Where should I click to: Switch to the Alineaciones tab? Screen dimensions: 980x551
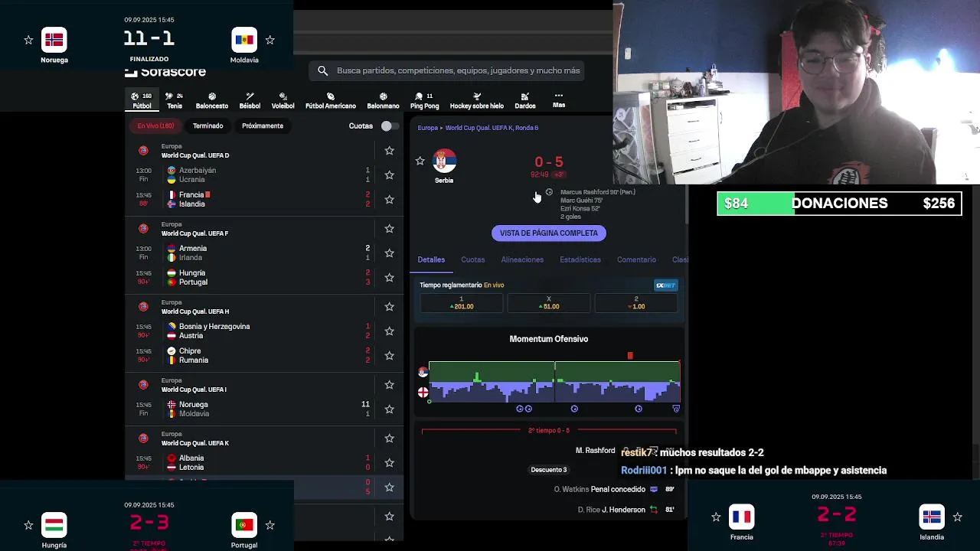pyautogui.click(x=522, y=259)
